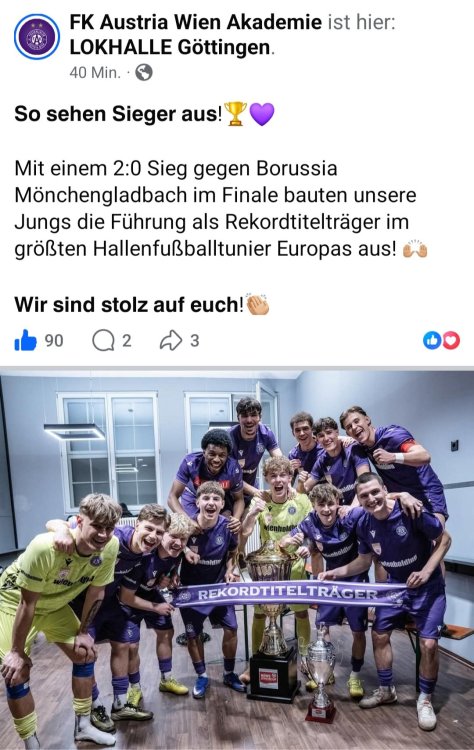View the 3 shares count

[x=194, y=341]
